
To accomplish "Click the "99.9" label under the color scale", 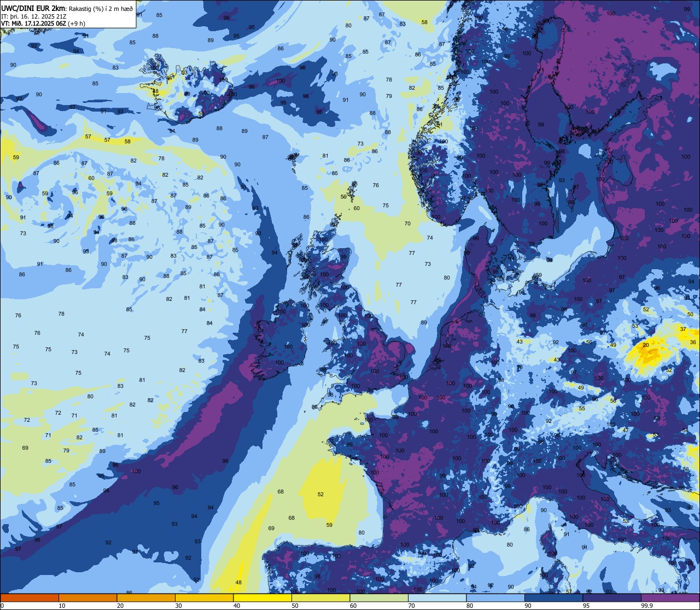I will coord(647,606).
